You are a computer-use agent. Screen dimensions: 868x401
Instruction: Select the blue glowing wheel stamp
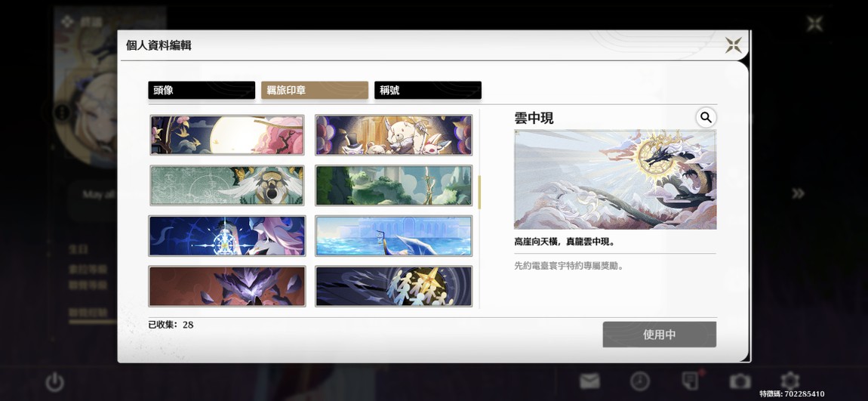point(227,236)
